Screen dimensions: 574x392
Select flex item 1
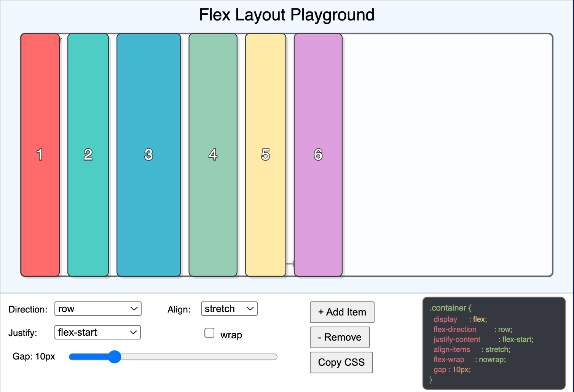coord(40,155)
